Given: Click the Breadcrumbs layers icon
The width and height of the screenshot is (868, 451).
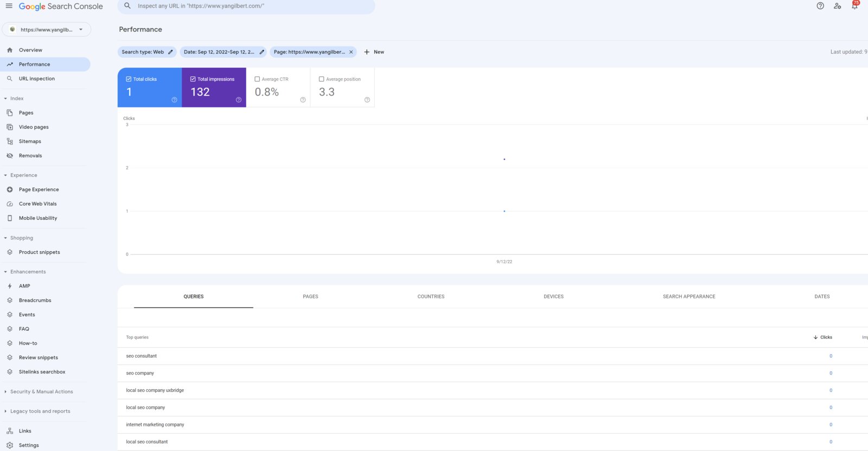Looking at the screenshot, I should (10, 300).
